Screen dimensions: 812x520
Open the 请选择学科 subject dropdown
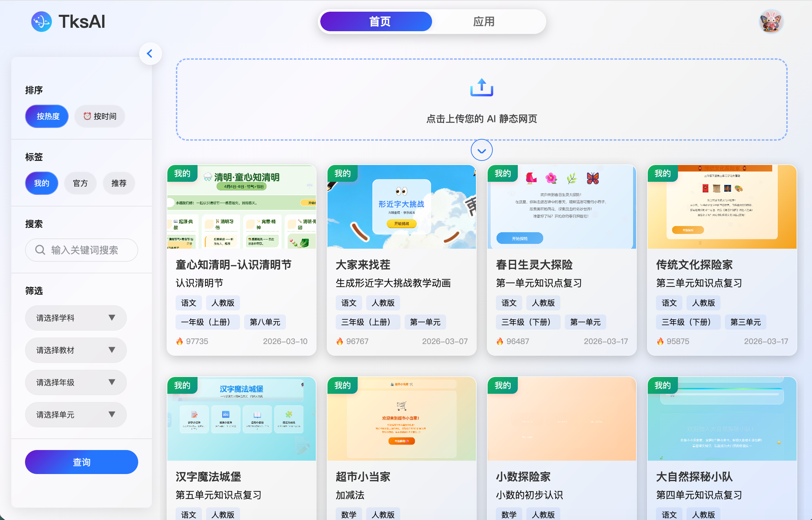pyautogui.click(x=76, y=318)
